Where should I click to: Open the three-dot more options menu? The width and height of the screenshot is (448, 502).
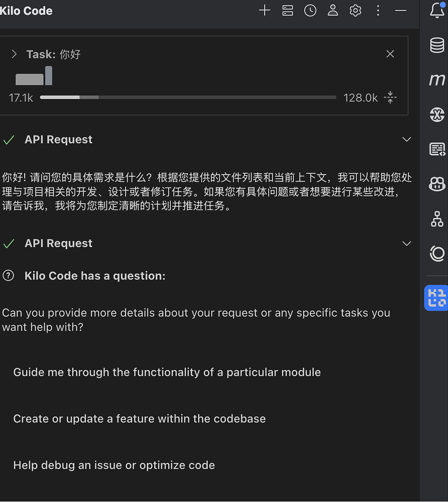[378, 11]
